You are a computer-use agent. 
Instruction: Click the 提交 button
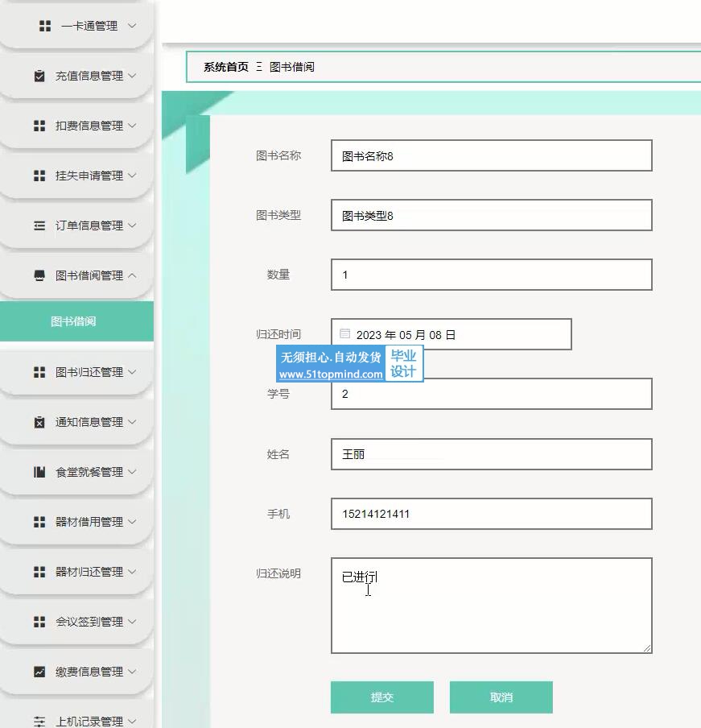point(381,697)
